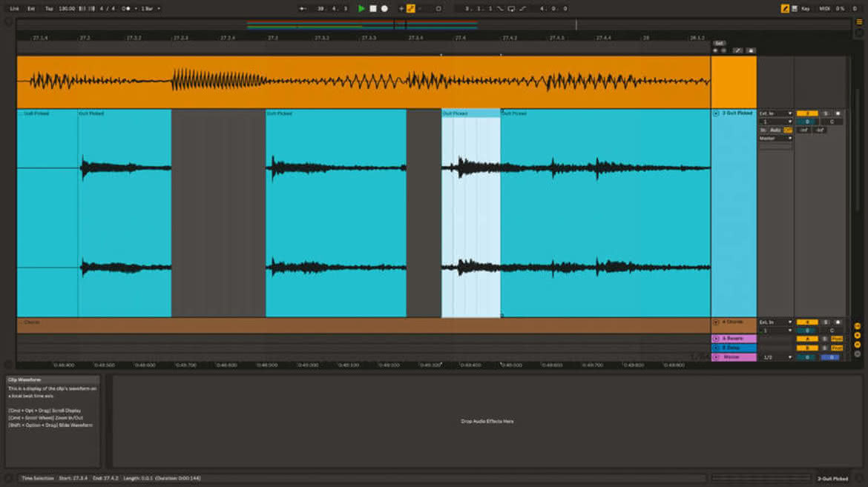
Task: Toggle the yellow Draw Mode pencil button
Action: pyautogui.click(x=785, y=8)
